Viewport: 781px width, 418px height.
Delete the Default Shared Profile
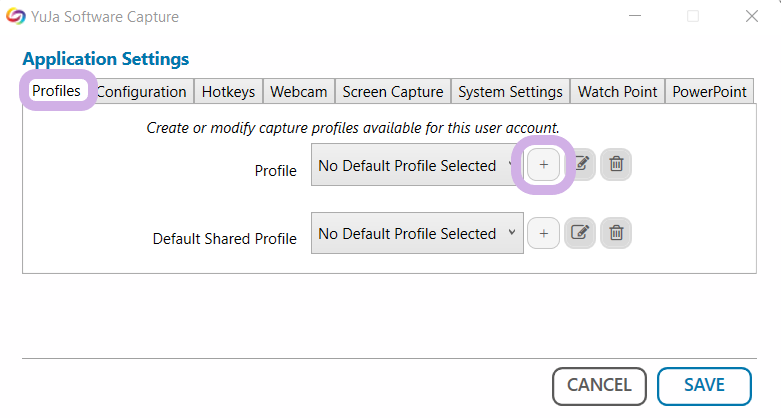point(616,233)
